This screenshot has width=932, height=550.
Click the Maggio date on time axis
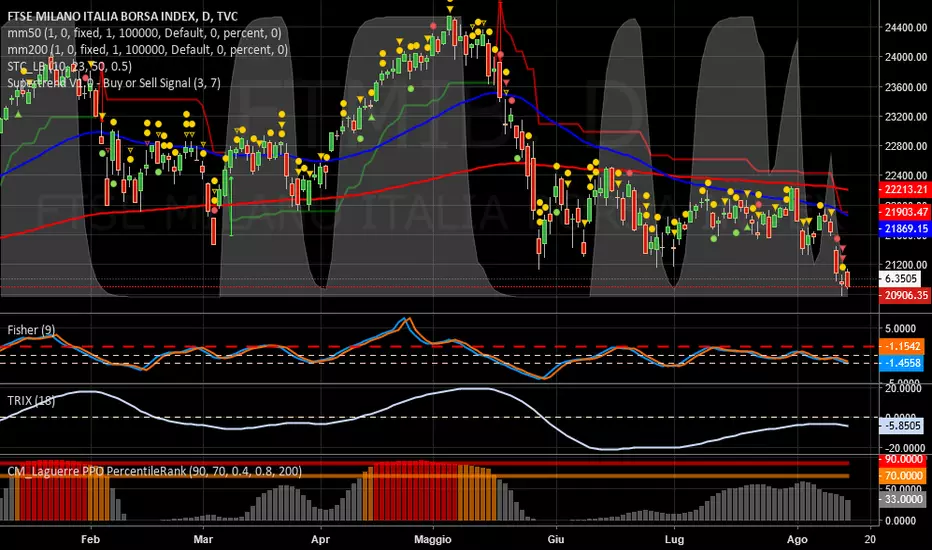point(433,539)
